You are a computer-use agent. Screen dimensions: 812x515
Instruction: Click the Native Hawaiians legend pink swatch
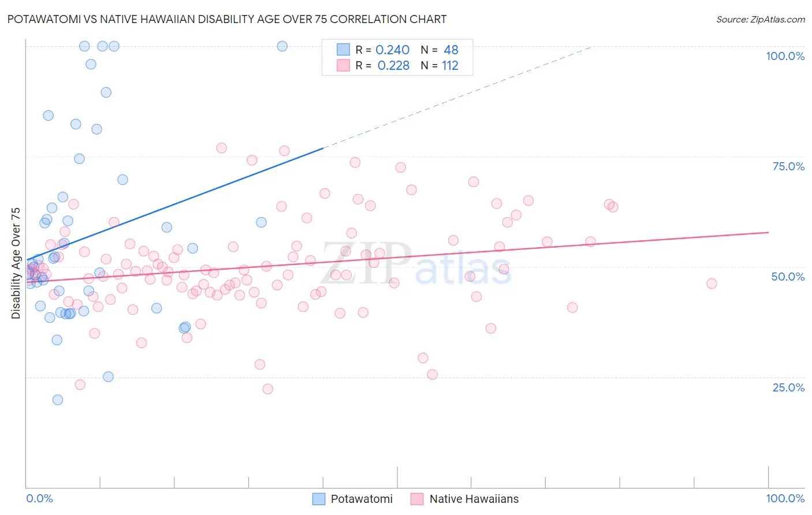417,499
